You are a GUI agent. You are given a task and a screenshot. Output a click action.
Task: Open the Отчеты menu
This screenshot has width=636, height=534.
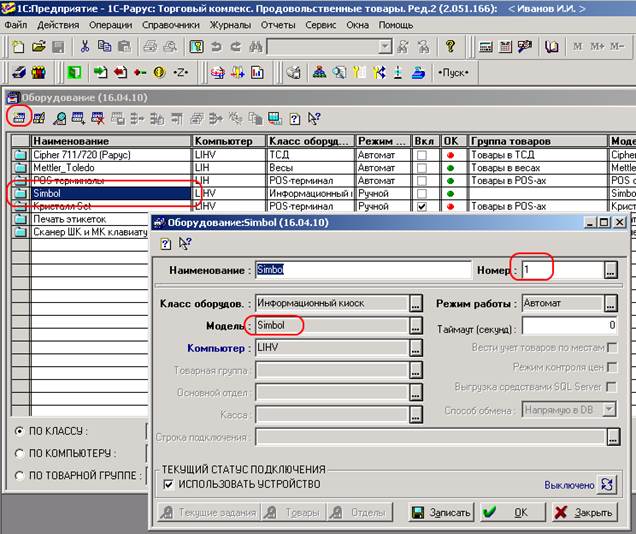[279, 24]
